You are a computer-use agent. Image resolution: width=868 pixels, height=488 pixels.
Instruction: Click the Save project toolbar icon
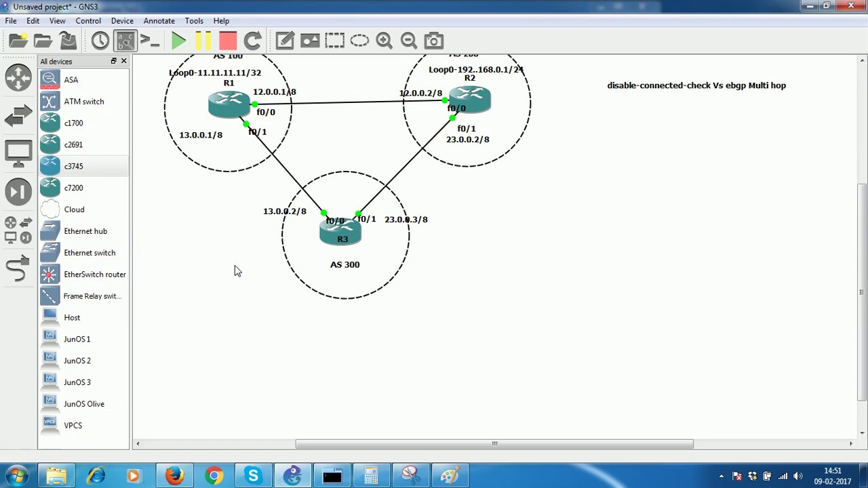(x=68, y=41)
